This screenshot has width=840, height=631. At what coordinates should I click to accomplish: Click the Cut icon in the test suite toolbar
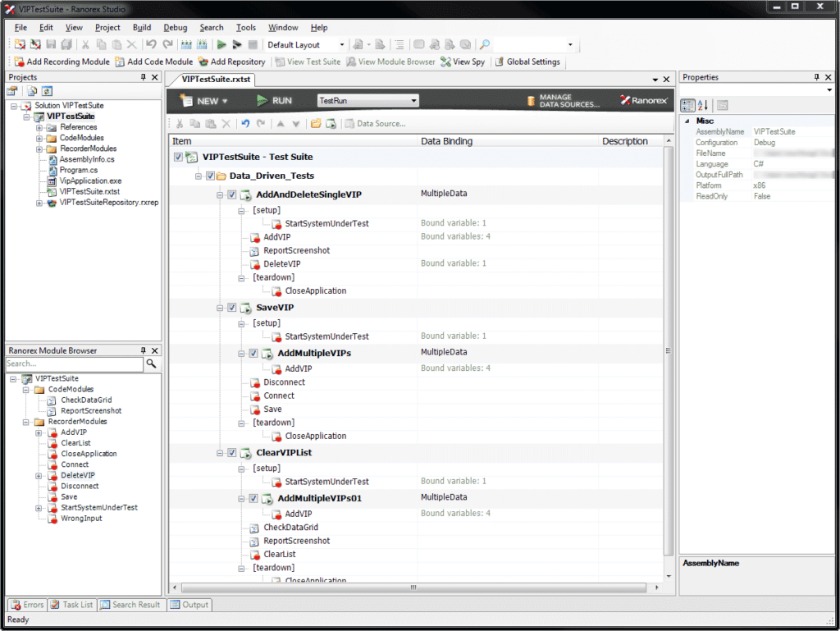click(x=180, y=124)
